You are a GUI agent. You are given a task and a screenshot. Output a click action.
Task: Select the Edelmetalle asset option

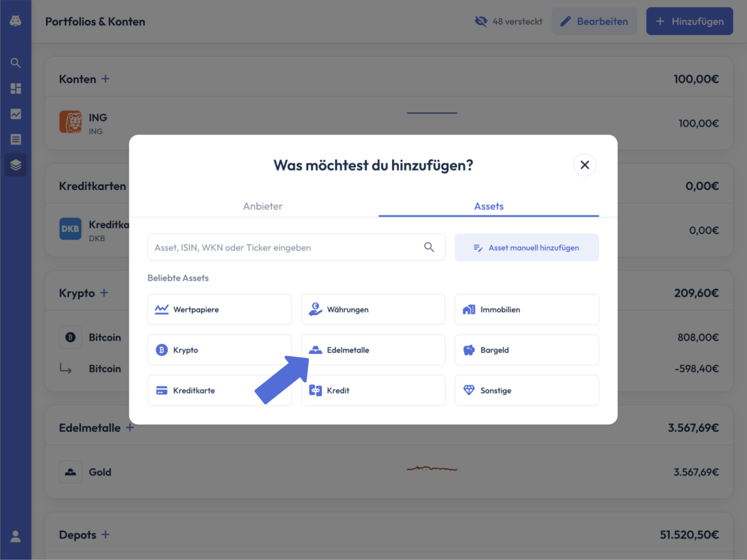(x=373, y=350)
